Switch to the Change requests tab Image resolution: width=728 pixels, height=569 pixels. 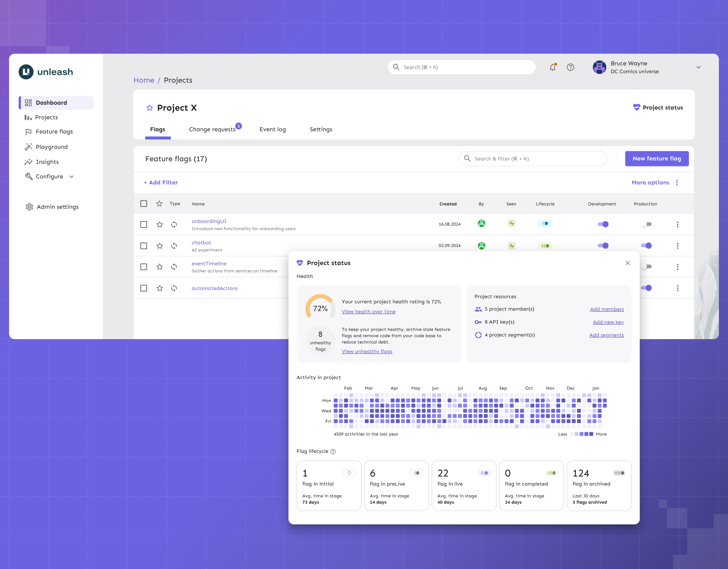[212, 129]
